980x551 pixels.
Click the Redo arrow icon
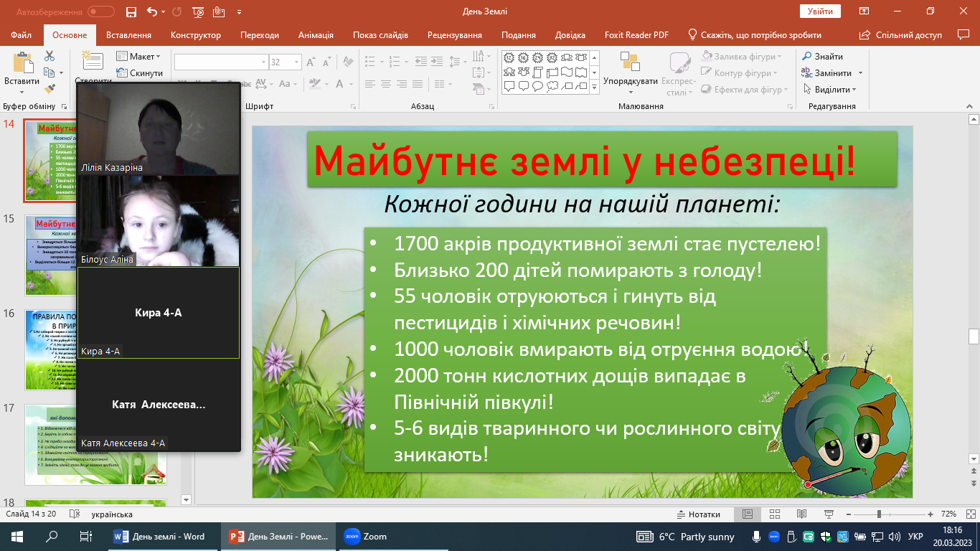coord(177,11)
